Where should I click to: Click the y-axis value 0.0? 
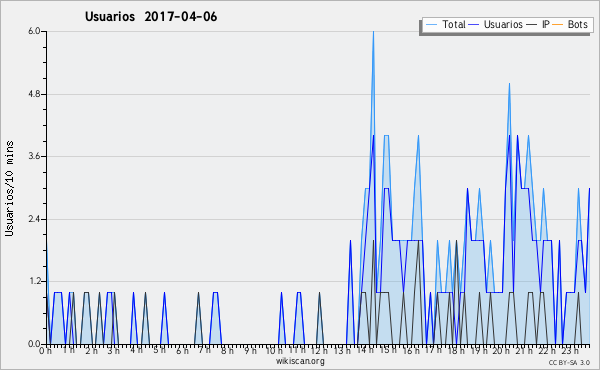(35, 344)
